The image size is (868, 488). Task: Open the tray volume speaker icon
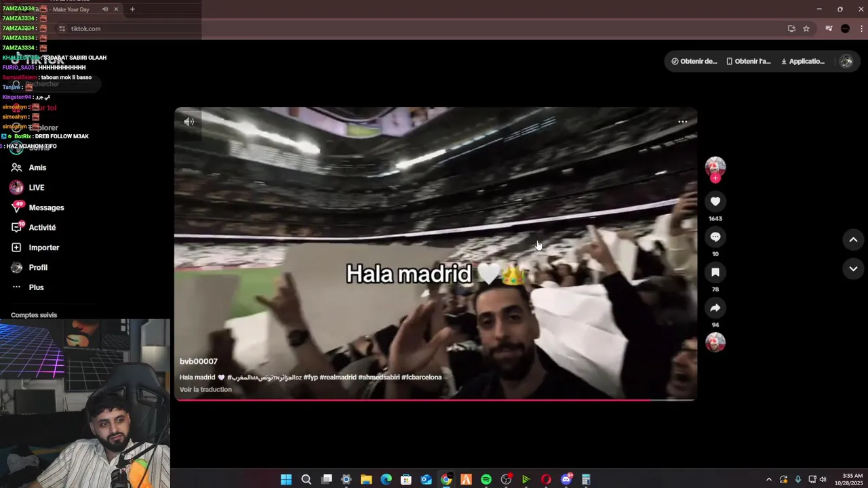[x=823, y=479]
